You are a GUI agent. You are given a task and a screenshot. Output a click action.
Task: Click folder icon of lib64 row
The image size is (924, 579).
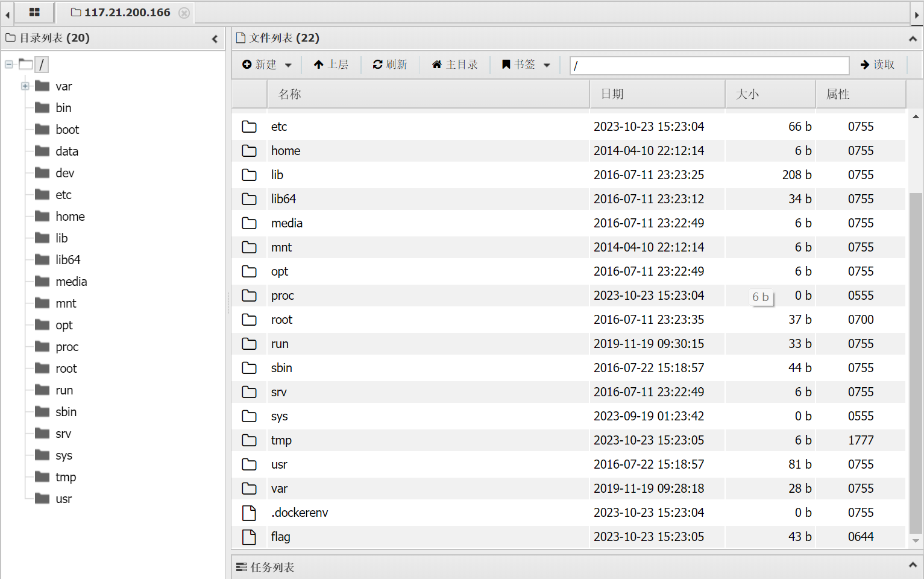[249, 199]
